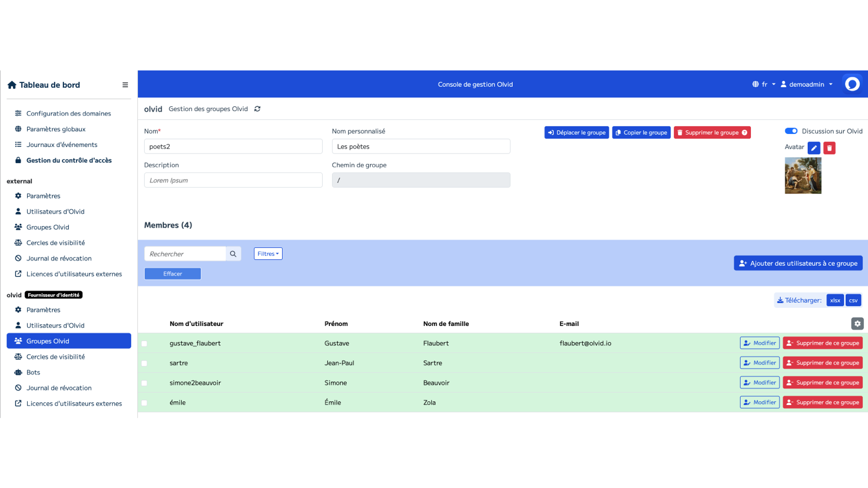
Task: Click Ajouter des utilisateurs à ce groupe
Action: click(798, 263)
